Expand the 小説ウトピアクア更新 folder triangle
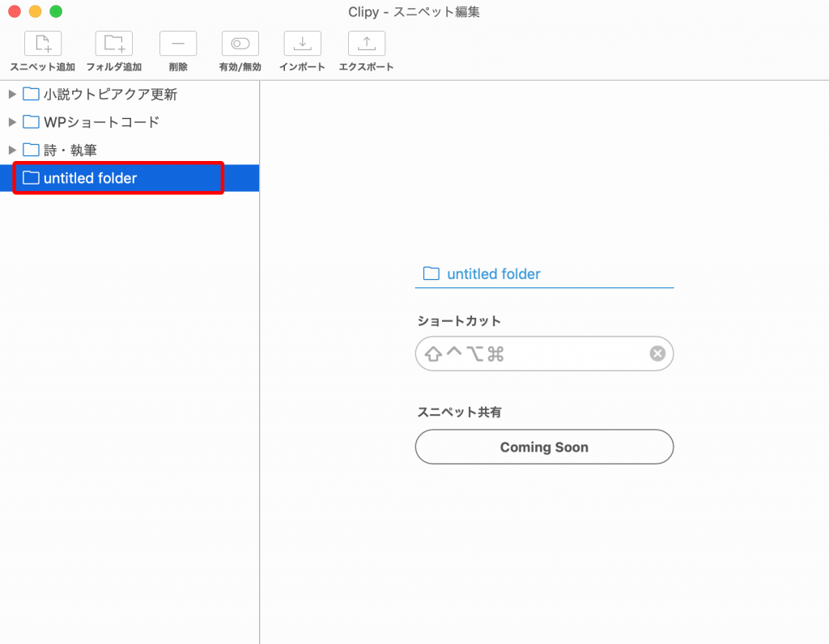Viewport: 829px width, 644px height. 12,94
